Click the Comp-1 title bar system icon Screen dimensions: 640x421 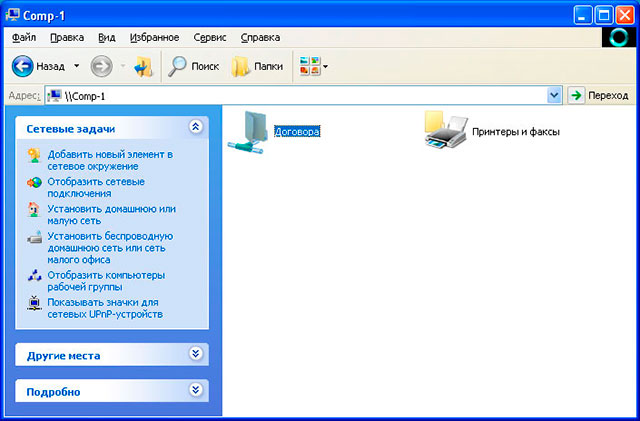pyautogui.click(x=12, y=16)
